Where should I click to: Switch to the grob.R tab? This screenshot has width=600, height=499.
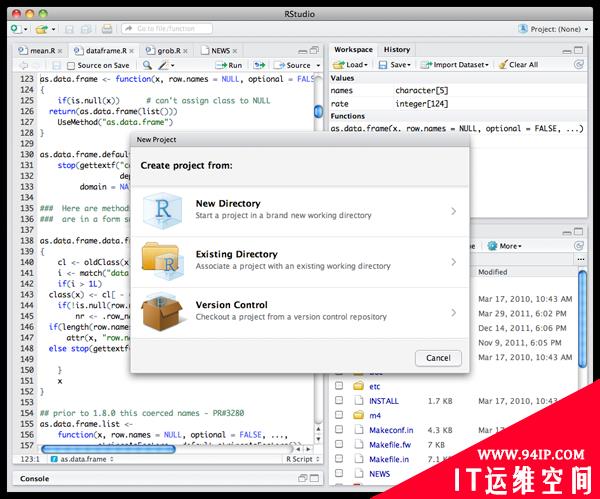coord(166,51)
